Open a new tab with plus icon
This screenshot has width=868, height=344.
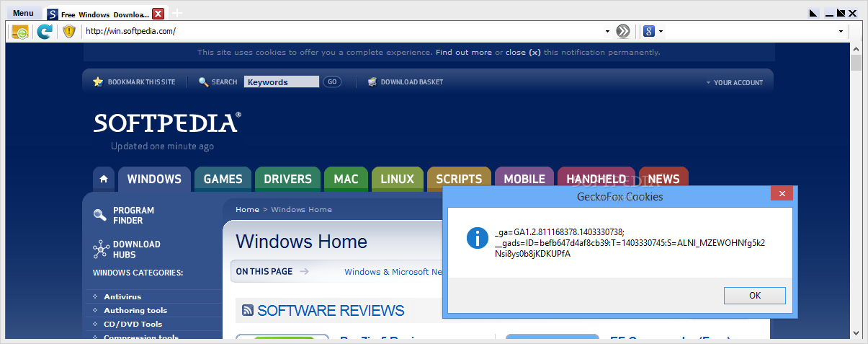[x=177, y=13]
